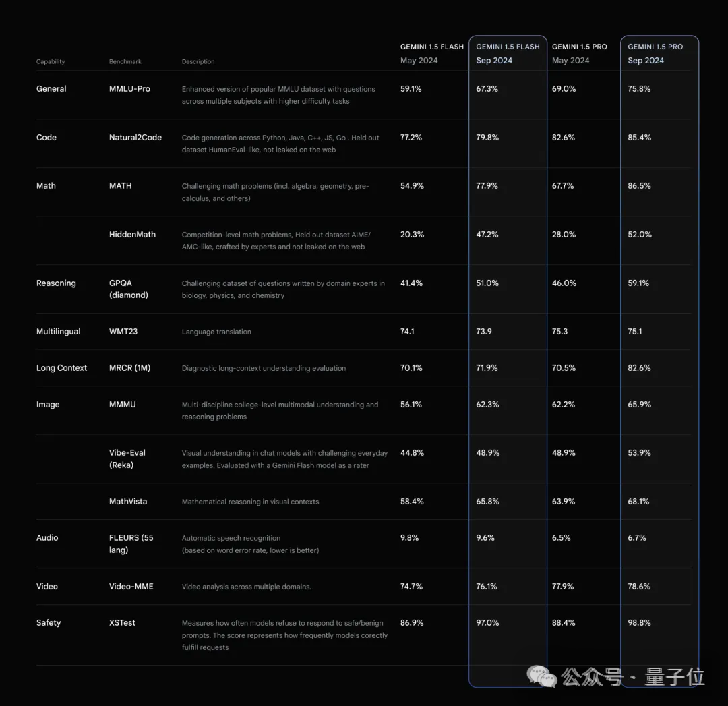Click the Capability column header
Screen dimensions: 728x706
50,61
